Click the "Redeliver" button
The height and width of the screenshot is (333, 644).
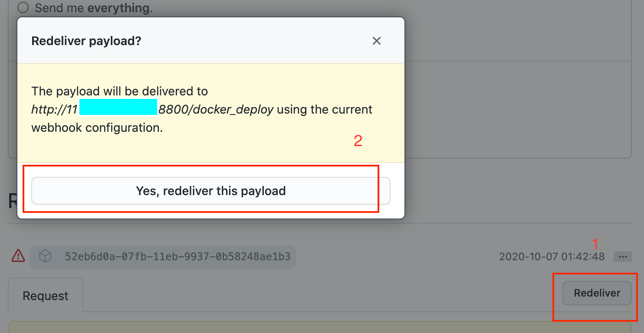pos(596,293)
